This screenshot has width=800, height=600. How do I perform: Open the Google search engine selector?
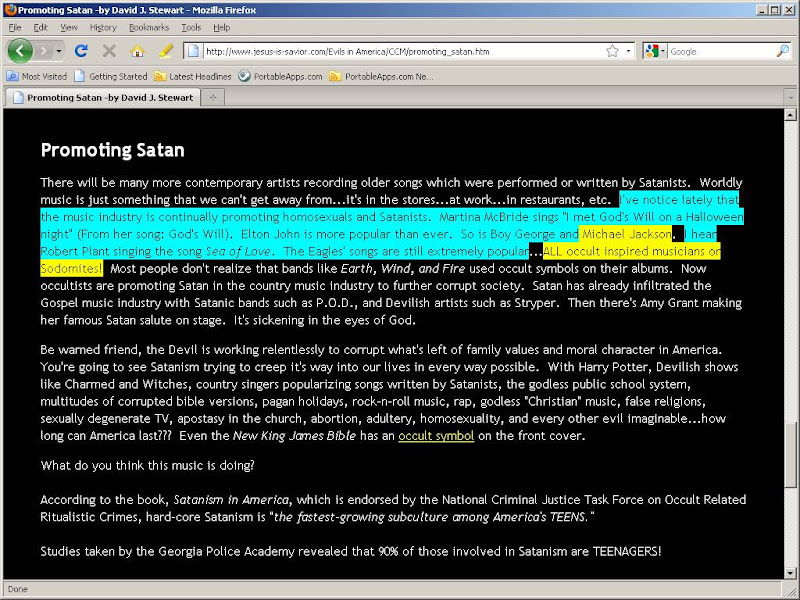655,51
